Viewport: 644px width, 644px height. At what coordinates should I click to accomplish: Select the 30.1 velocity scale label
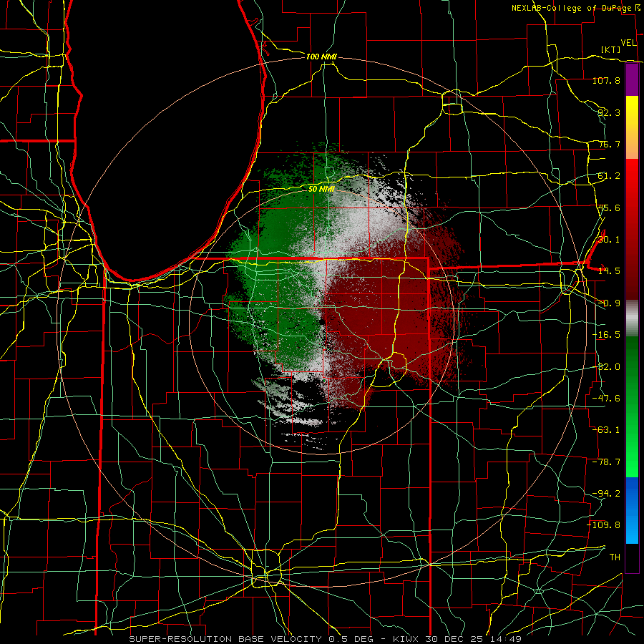pyautogui.click(x=609, y=240)
